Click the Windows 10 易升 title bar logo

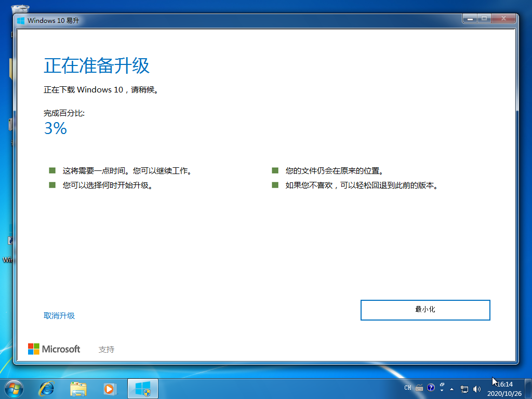click(21, 20)
